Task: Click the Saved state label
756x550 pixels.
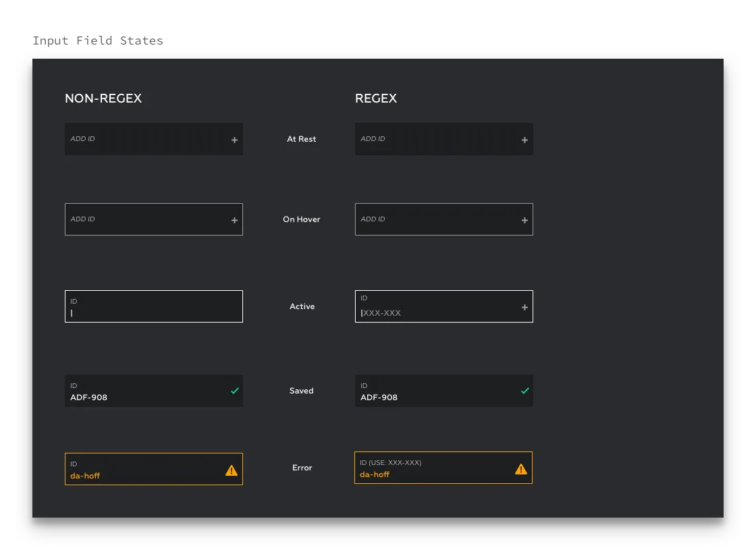Action: coord(301,391)
